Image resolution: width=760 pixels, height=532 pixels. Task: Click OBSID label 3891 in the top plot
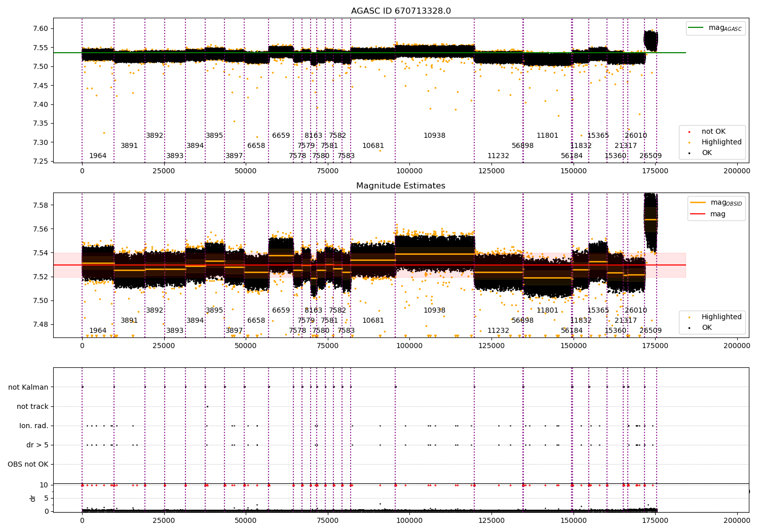coord(129,146)
